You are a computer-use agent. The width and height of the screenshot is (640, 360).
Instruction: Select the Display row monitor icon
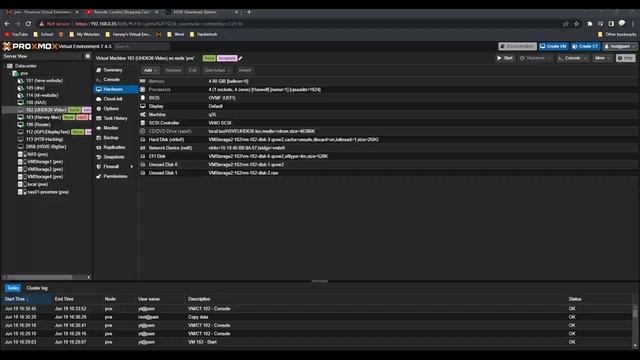(142, 106)
